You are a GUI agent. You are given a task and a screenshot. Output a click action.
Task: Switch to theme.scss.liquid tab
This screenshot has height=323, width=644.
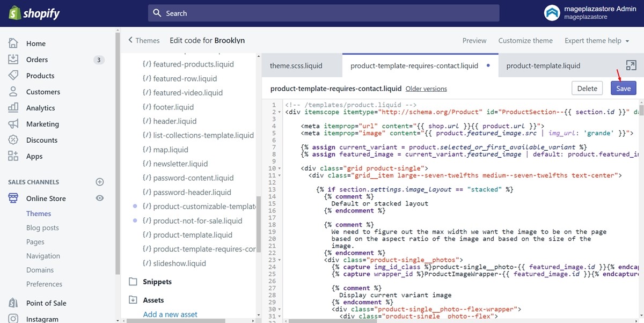click(x=296, y=65)
